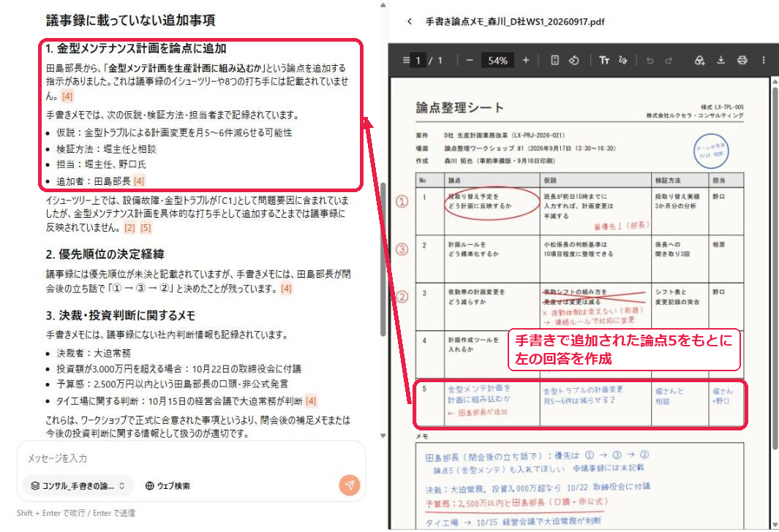
Task: Click the PDF filename 手書き論点メモ_森川_D社WS1_20260917.pdf
Action: [515, 21]
